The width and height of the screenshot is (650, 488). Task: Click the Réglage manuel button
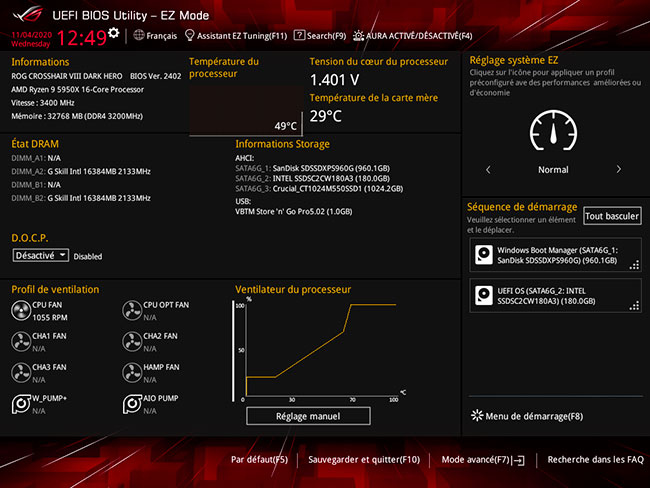[x=308, y=415]
